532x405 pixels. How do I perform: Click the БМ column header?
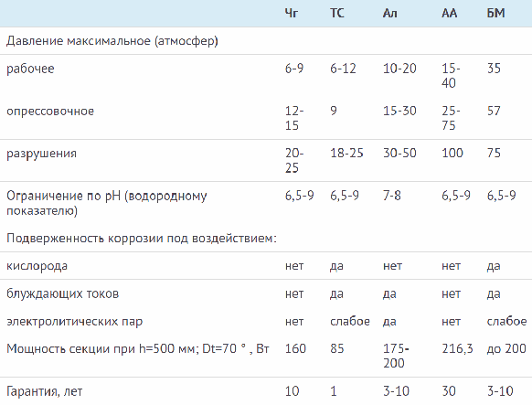(x=495, y=13)
